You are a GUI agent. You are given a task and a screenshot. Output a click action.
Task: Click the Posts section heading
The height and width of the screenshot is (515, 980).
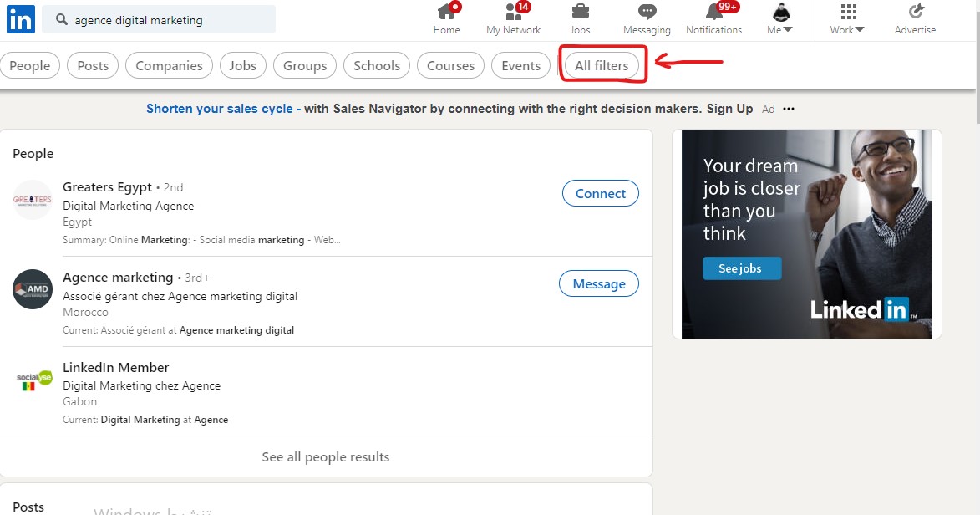(28, 507)
